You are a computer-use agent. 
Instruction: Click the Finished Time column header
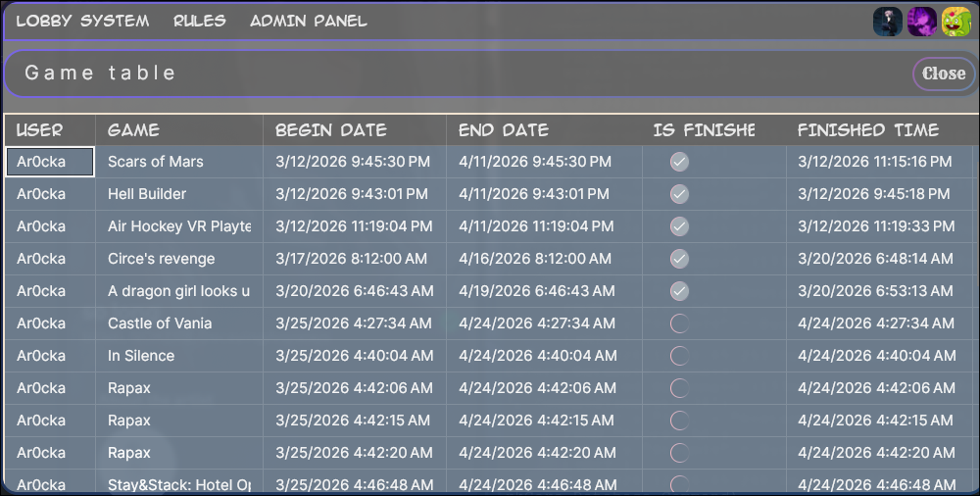(x=867, y=129)
